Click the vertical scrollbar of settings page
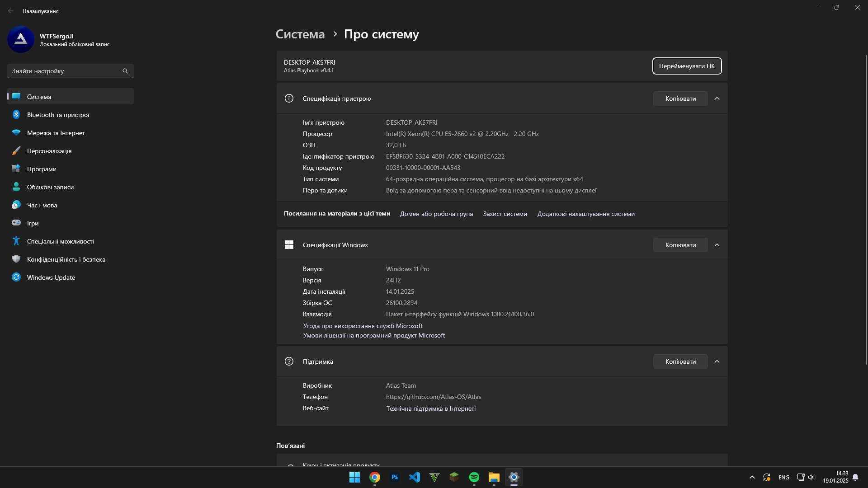Viewport: 868px width, 488px height. point(866,210)
